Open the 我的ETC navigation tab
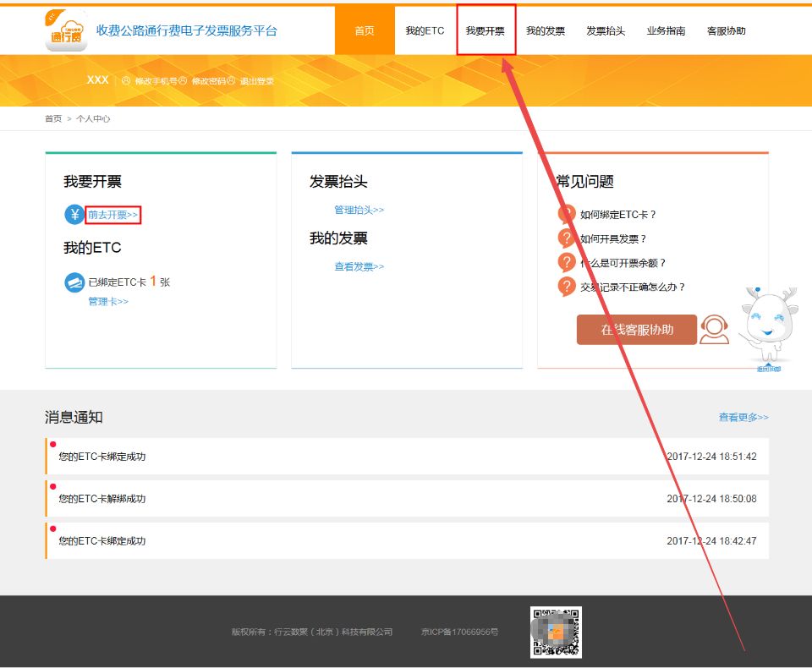The image size is (812, 668). click(x=425, y=31)
